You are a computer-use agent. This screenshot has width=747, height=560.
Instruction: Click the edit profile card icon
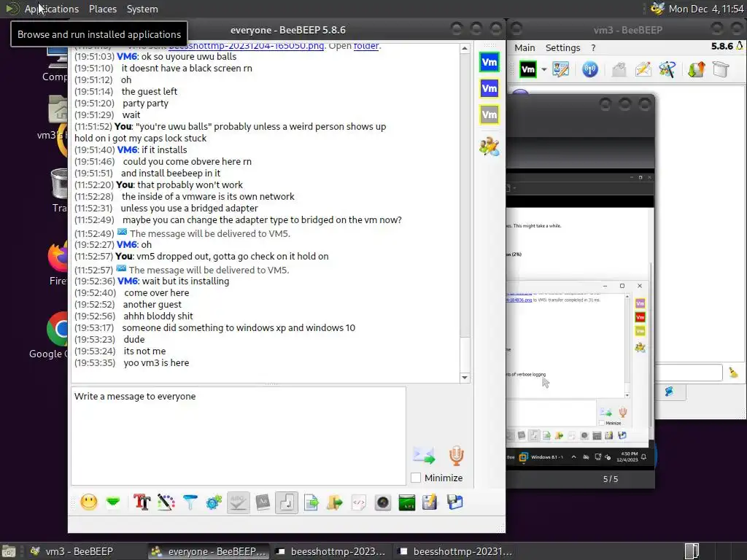[561, 69]
